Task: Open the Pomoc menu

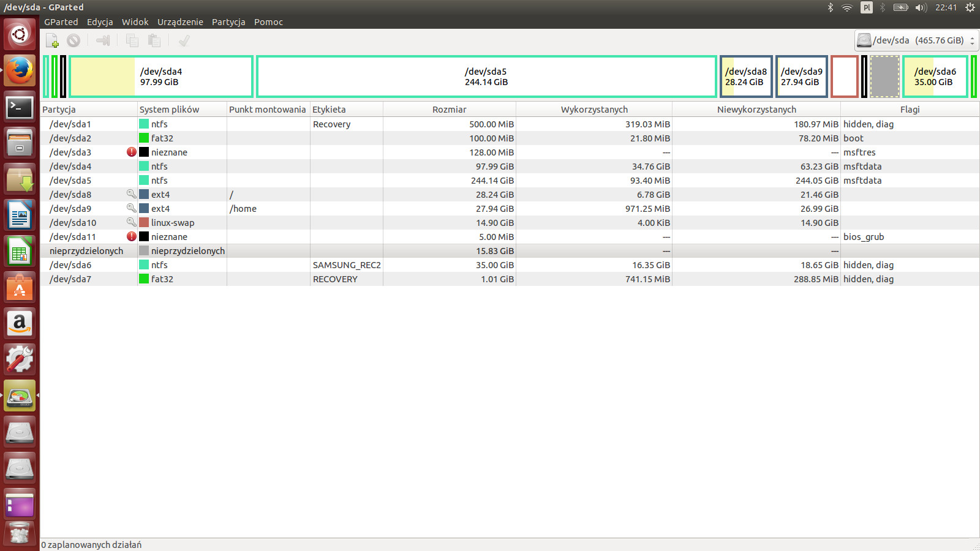Action: pos(268,22)
